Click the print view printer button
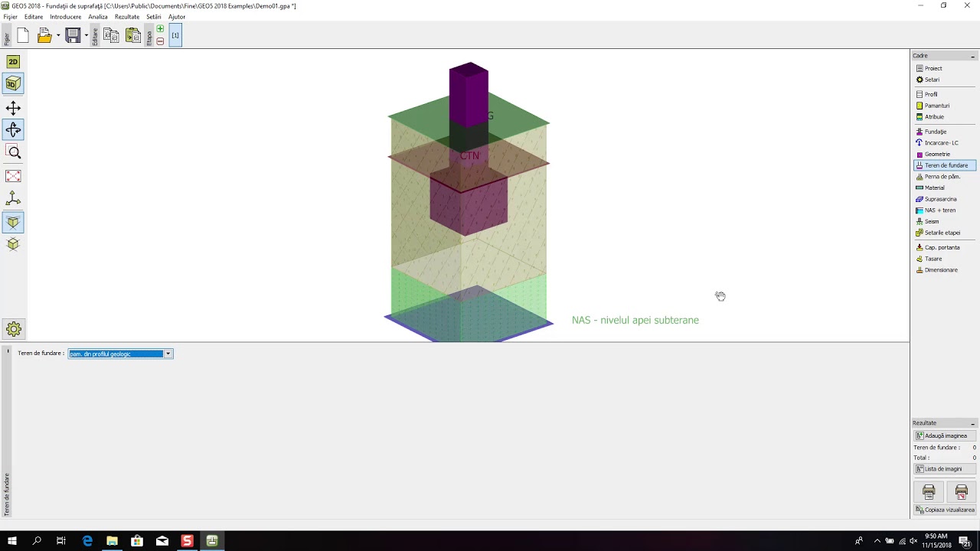 tap(962, 492)
